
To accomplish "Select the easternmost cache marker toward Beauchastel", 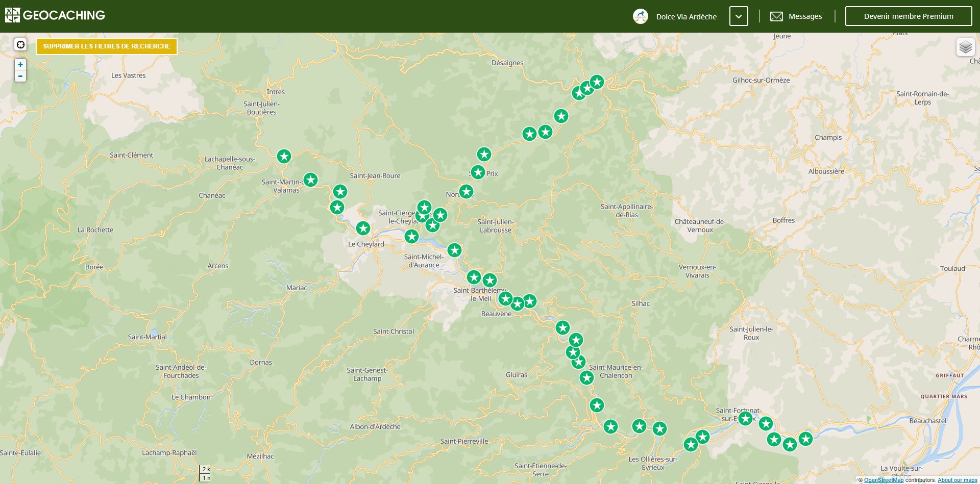I will [x=806, y=439].
